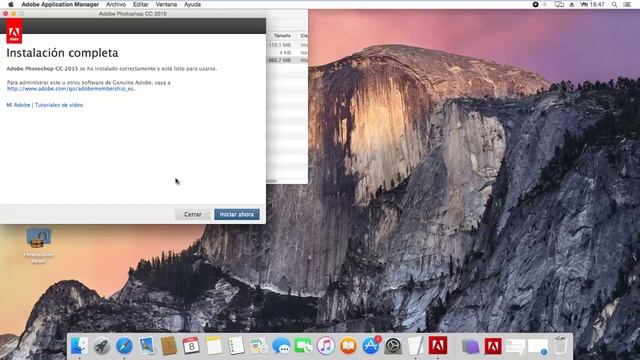Open App Store icon in Dock
This screenshot has height=360, width=640.
pyautogui.click(x=371, y=346)
